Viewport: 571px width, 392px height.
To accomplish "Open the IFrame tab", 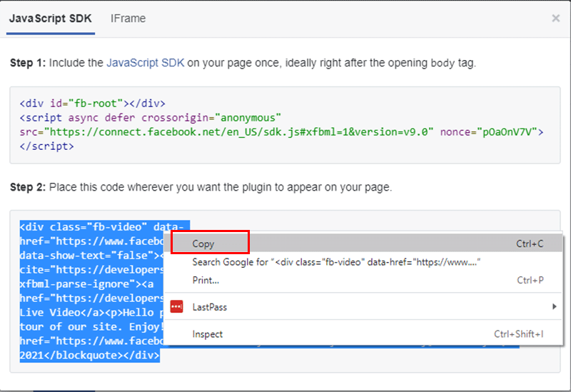I will click(128, 19).
